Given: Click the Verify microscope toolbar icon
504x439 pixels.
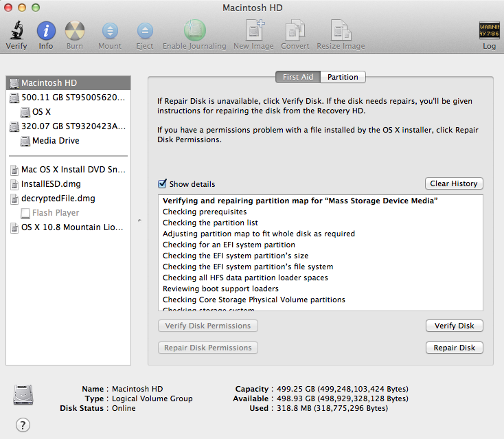Looking at the screenshot, I should click(16, 31).
